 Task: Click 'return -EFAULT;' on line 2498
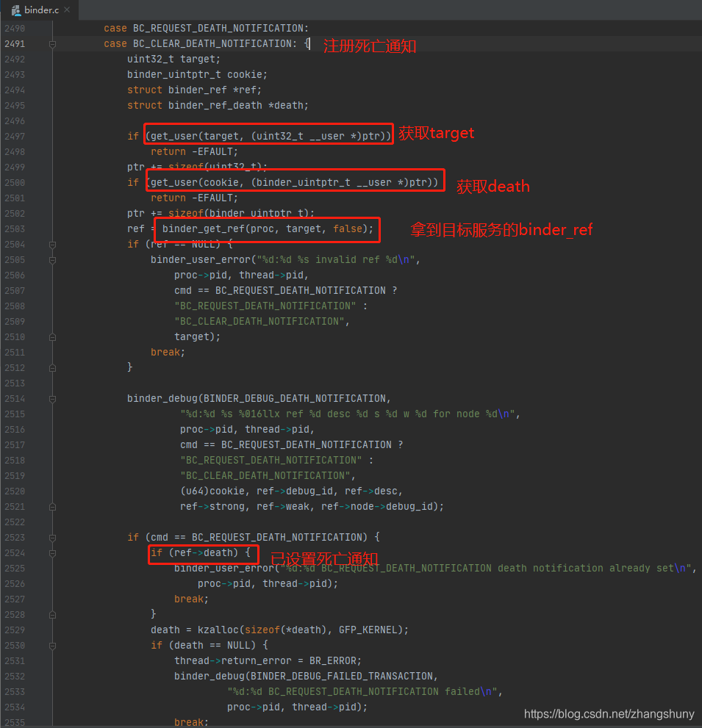(x=194, y=152)
